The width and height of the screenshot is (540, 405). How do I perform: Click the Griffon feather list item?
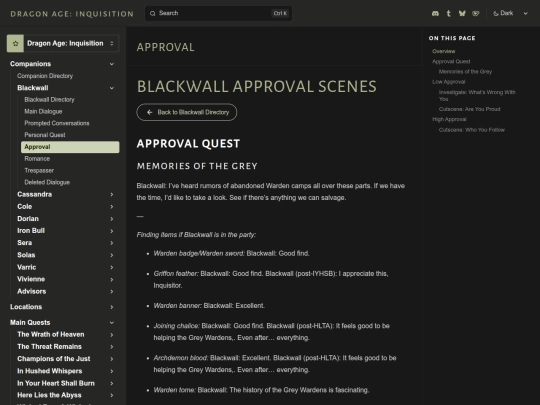[271, 280]
